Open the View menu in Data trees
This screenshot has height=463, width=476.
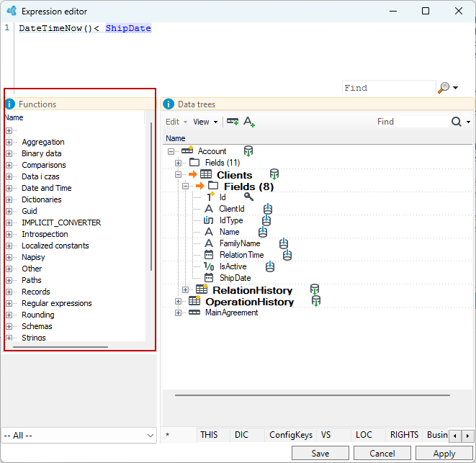tap(205, 122)
